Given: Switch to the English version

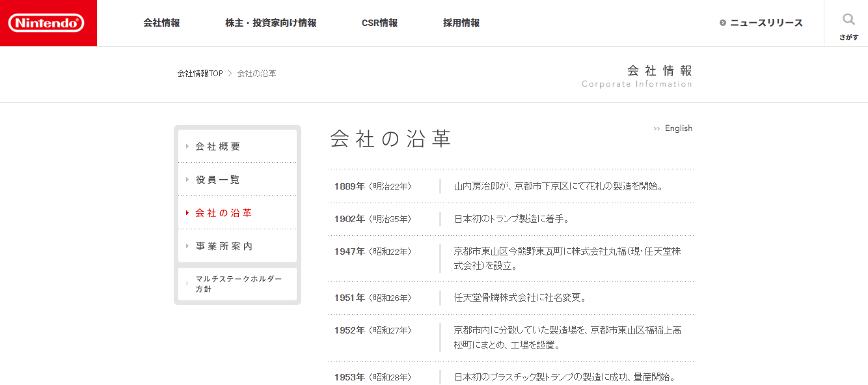Looking at the screenshot, I should [678, 128].
